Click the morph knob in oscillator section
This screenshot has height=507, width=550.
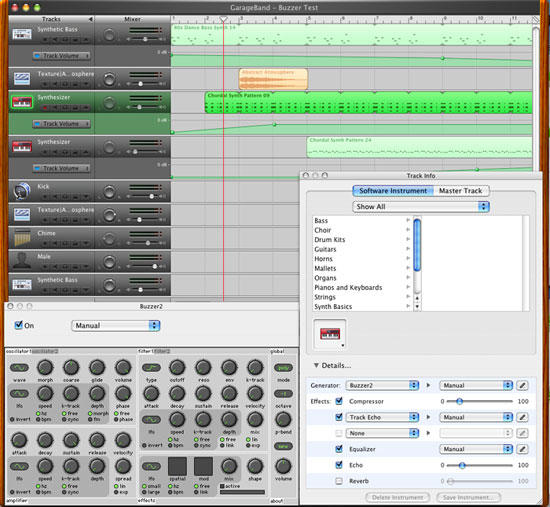[x=45, y=368]
